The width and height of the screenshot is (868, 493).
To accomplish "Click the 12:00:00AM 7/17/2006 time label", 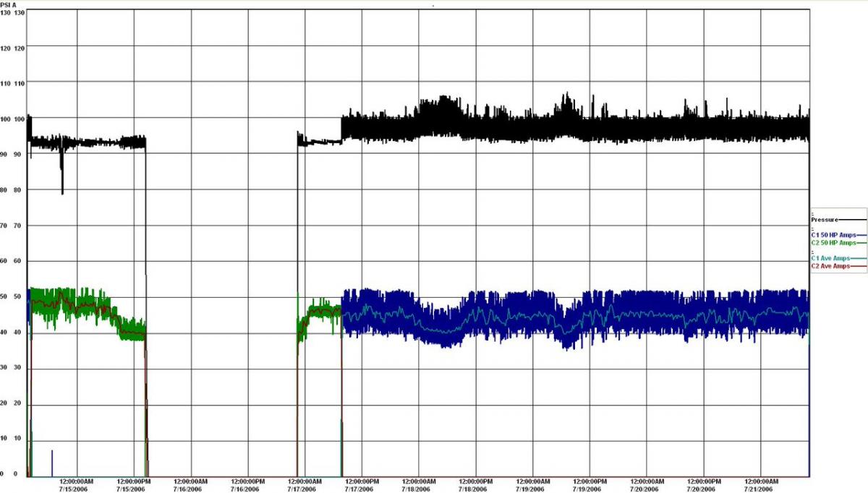I will pos(305,485).
